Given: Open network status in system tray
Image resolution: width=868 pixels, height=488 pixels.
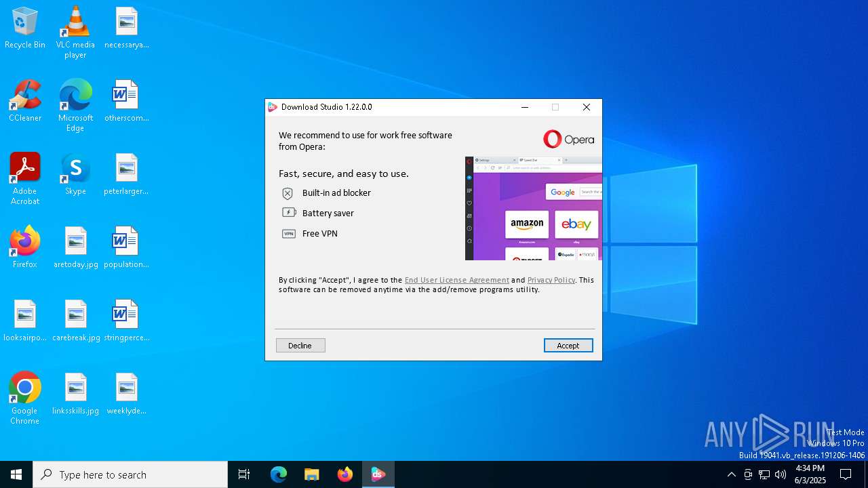Looking at the screenshot, I should (x=764, y=474).
